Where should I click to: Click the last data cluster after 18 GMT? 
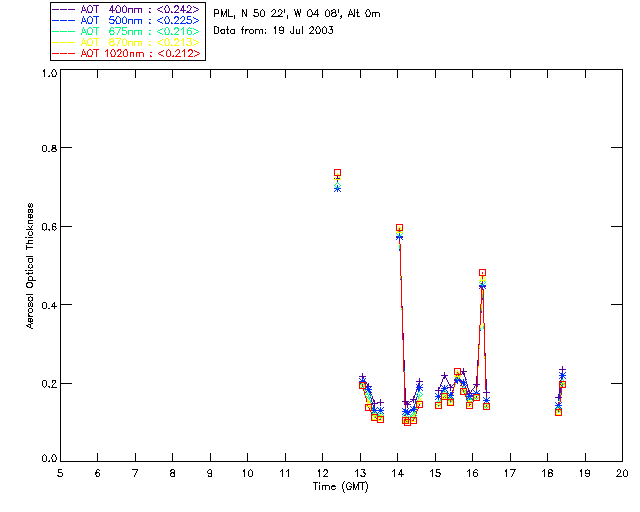[x=561, y=385]
